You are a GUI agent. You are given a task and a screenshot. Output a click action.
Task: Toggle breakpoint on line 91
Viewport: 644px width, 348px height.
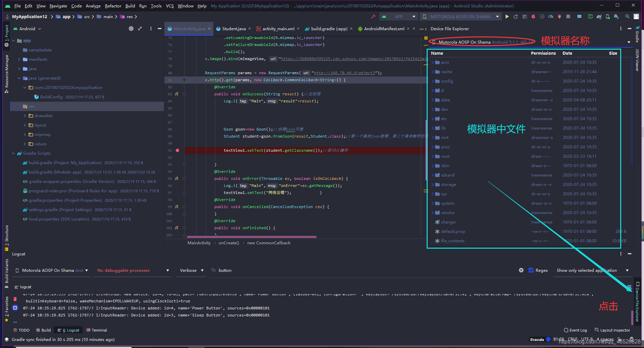tap(177, 150)
